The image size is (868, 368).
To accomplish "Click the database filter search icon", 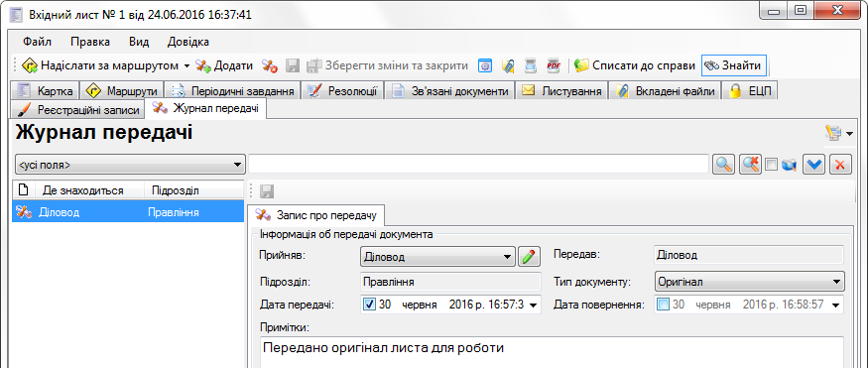I will tap(789, 165).
